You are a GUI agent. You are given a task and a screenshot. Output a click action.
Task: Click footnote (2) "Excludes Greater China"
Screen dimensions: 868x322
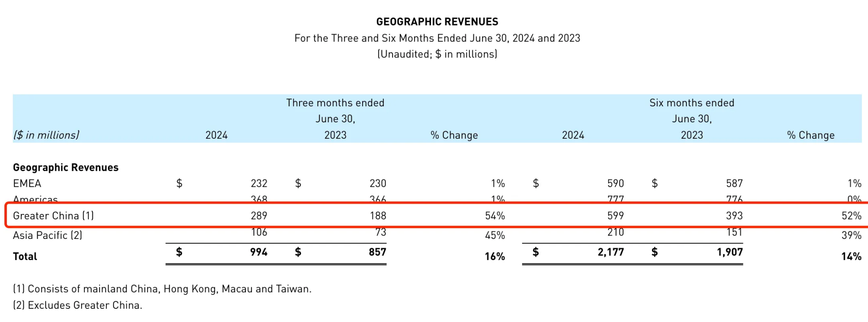[x=78, y=305]
